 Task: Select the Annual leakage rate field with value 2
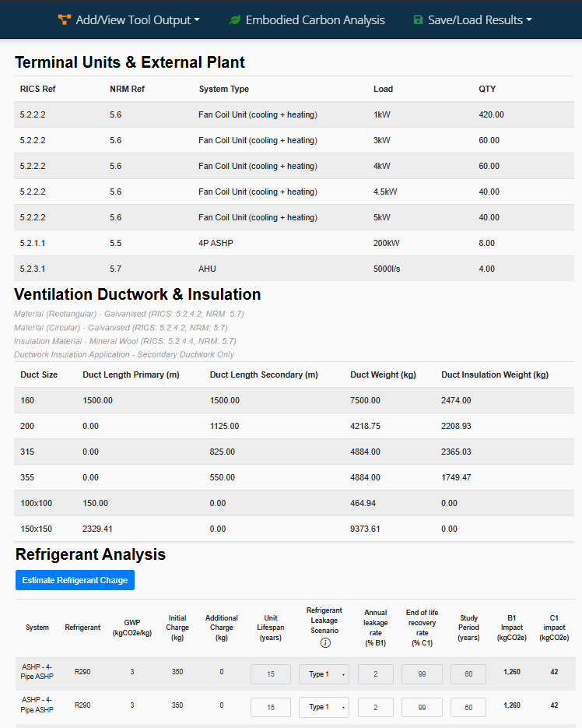coord(375,673)
